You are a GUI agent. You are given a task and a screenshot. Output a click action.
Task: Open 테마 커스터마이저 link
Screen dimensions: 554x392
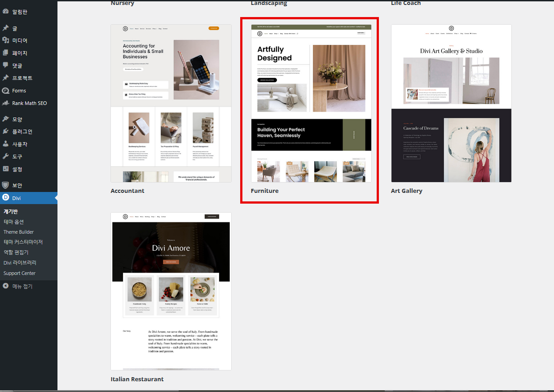[x=23, y=242]
